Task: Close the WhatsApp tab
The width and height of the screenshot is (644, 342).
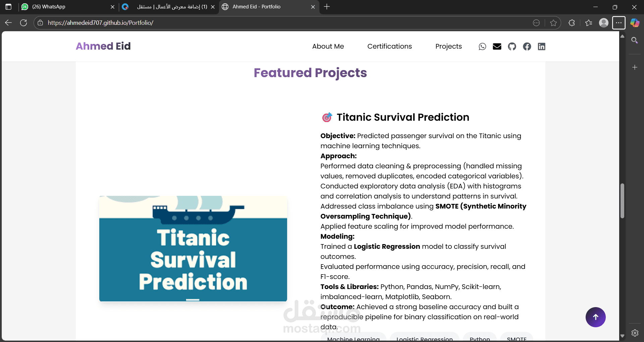Action: point(112,7)
